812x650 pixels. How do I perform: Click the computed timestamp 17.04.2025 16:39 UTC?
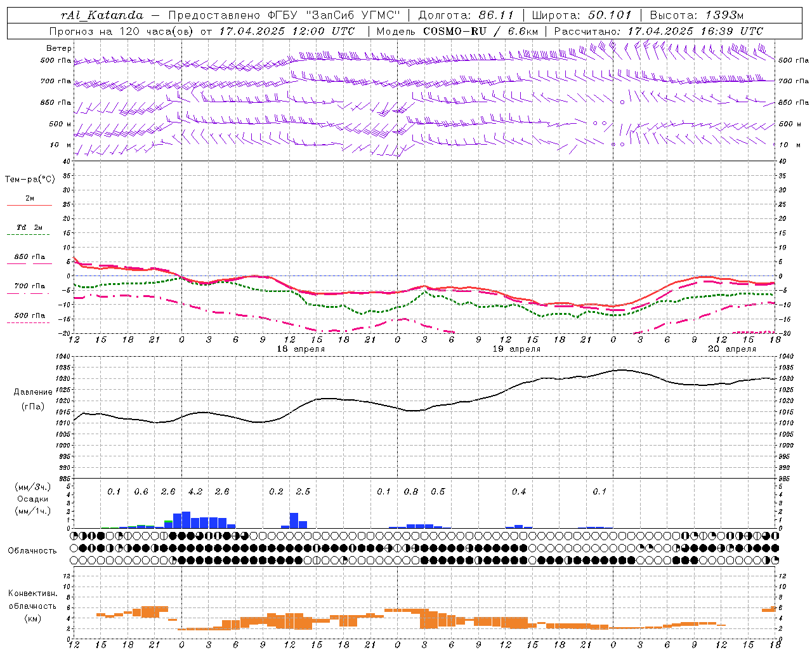695,31
